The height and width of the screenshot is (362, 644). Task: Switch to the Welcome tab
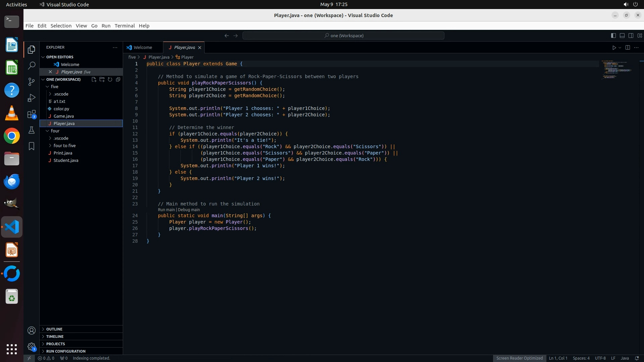pos(143,48)
